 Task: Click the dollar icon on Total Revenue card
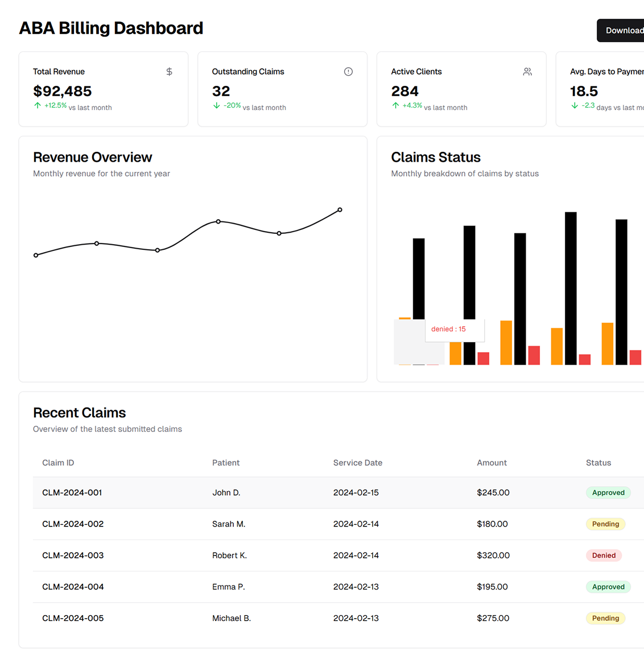pos(168,72)
